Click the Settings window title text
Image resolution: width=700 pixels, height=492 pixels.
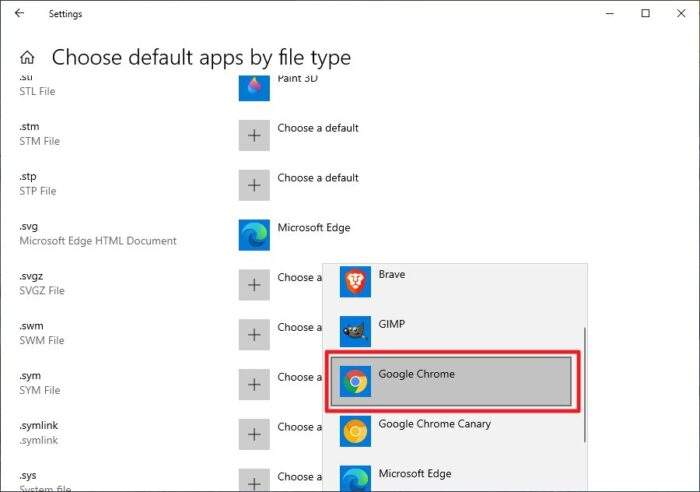point(65,14)
